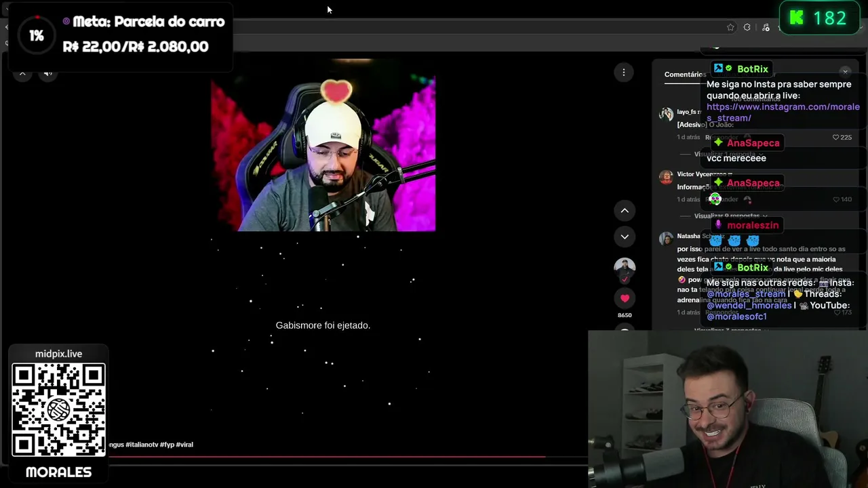Bookmark this page with the star icon

point(730,28)
